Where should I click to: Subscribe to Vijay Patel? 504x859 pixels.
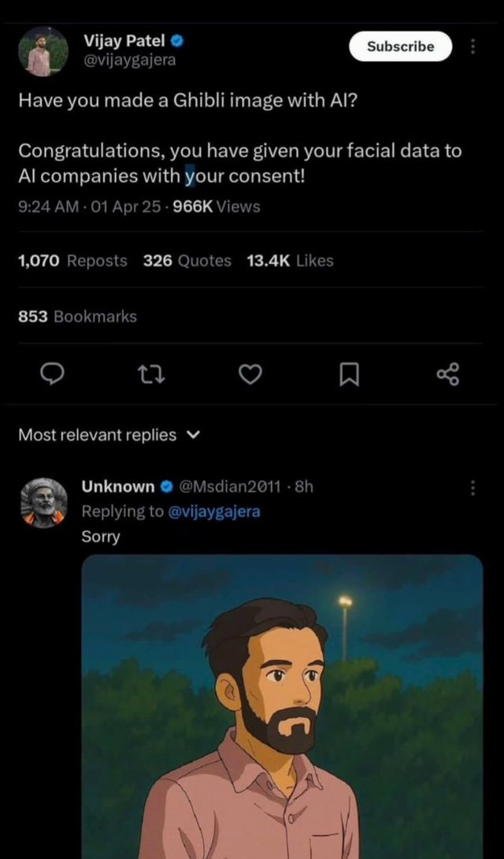pyautogui.click(x=400, y=46)
